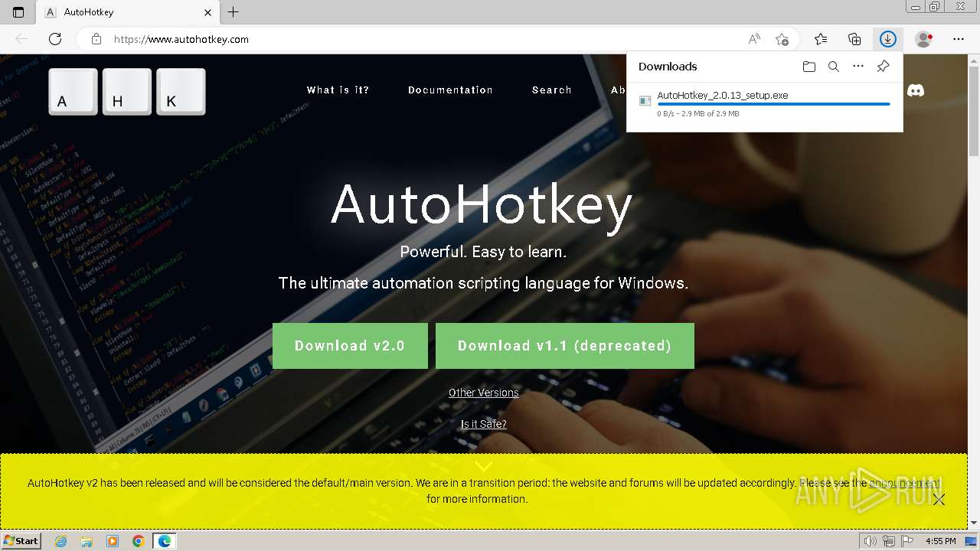Click the AutoHotkey page heading
The image size is (980, 551).
482,204
